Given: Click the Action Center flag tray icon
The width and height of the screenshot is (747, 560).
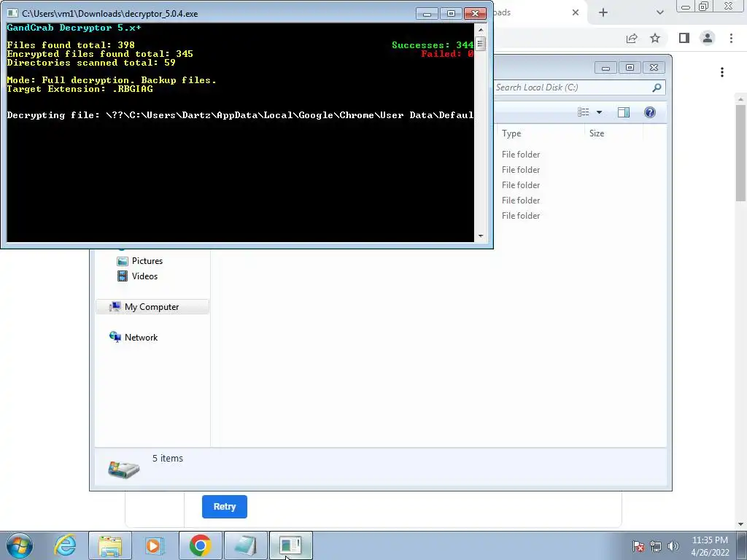Looking at the screenshot, I should pyautogui.click(x=638, y=546).
